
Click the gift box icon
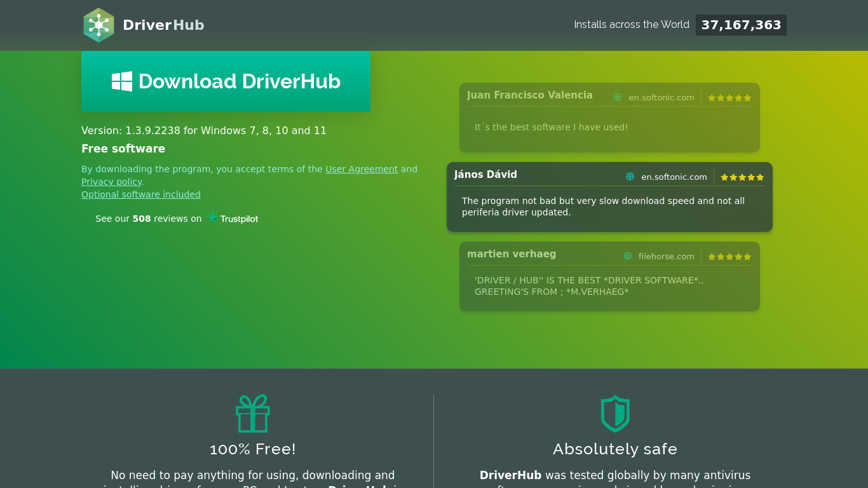coord(253,414)
